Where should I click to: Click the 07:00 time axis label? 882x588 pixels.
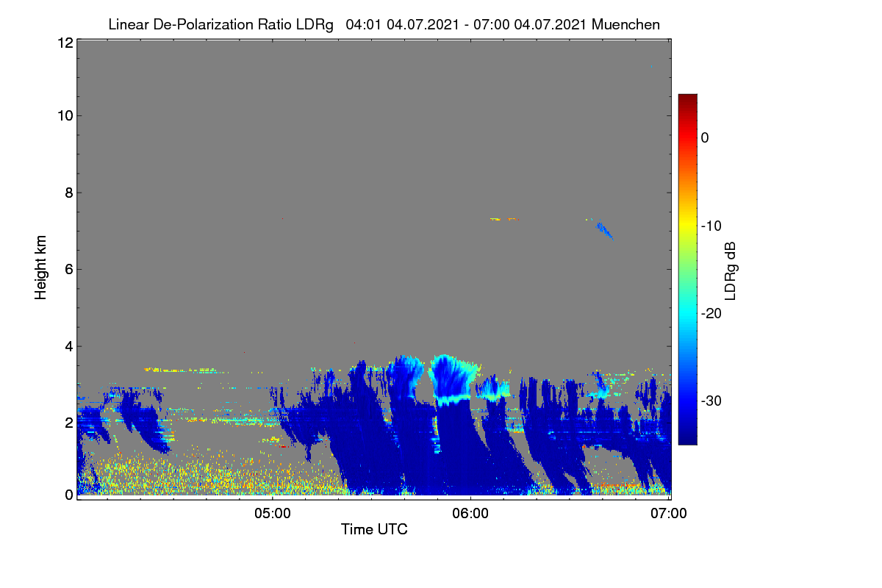point(669,514)
